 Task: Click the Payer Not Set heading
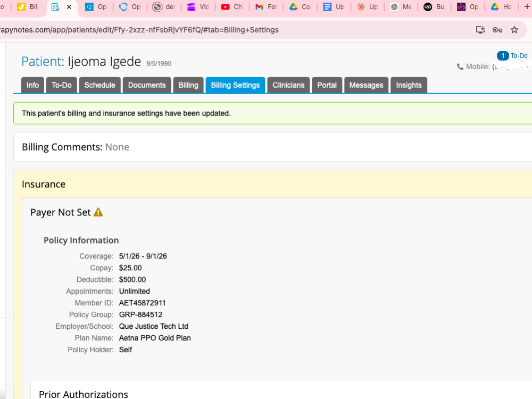(61, 212)
